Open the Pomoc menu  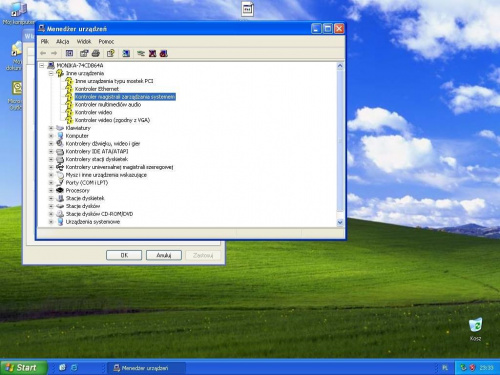(x=106, y=41)
